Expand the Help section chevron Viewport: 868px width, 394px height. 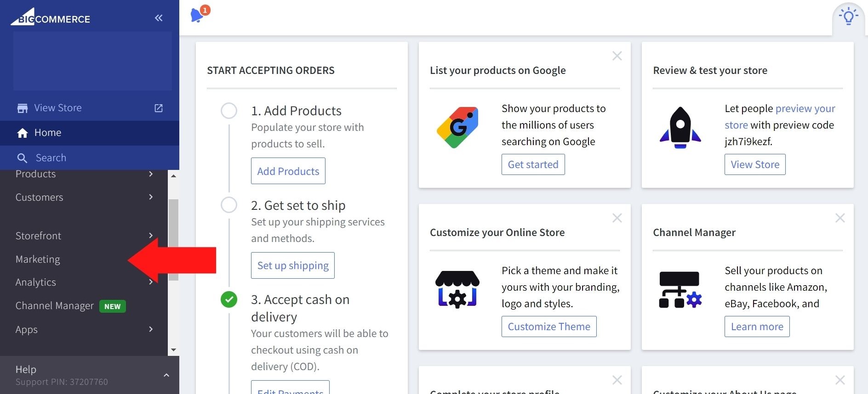166,375
